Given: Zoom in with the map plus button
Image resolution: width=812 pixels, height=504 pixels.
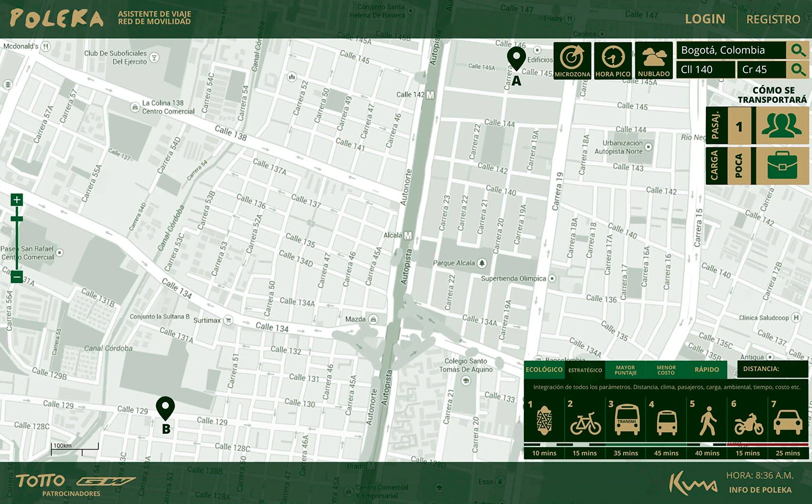Looking at the screenshot, I should point(17,200).
